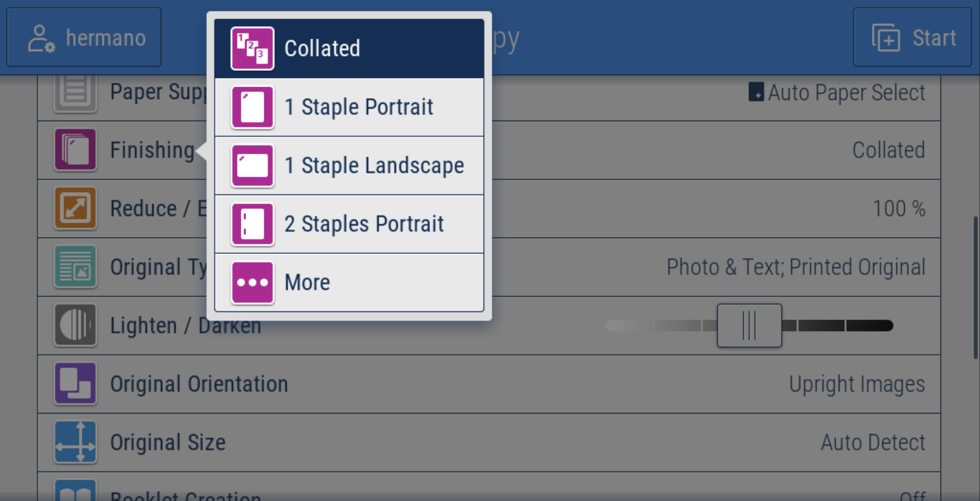This screenshot has width=980, height=501.
Task: Tap the magenta Finishing icon
Action: tap(75, 150)
